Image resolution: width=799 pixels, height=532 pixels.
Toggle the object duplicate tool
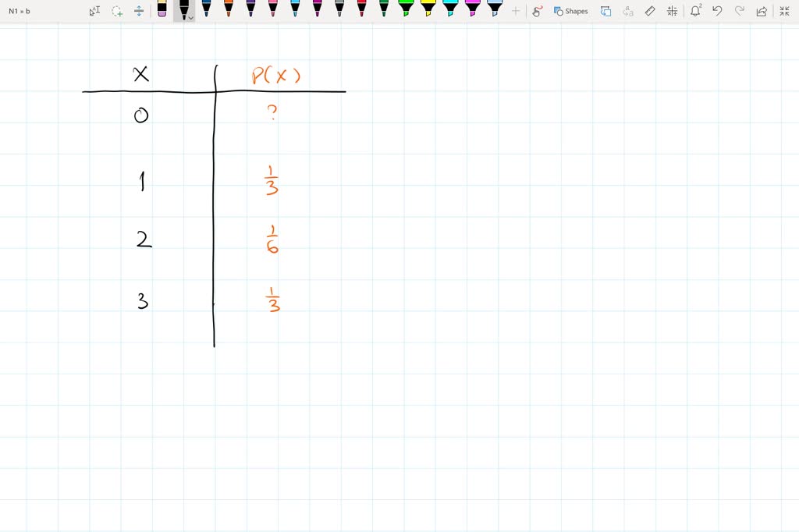[x=606, y=11]
